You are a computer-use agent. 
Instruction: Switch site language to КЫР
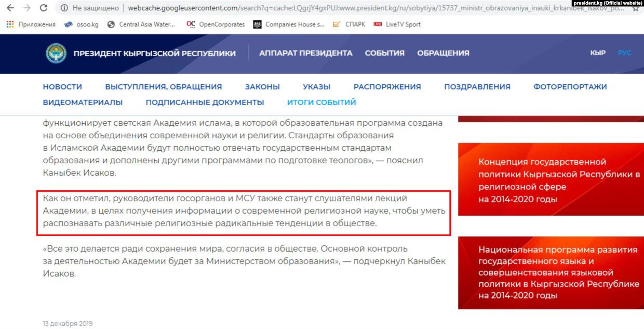[x=598, y=53]
